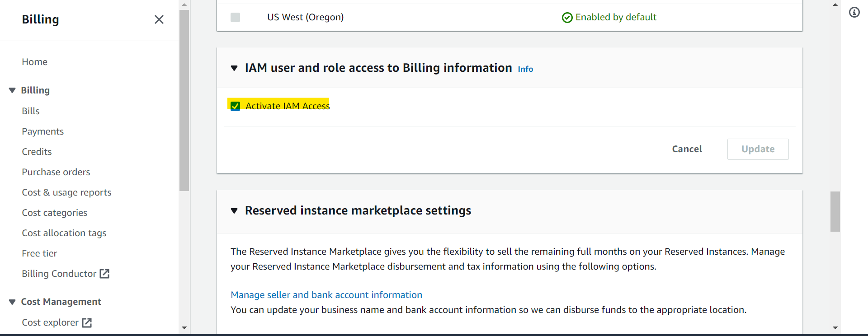The image size is (868, 336).
Task: Click the green Enabled by default checkmark
Action: [567, 17]
